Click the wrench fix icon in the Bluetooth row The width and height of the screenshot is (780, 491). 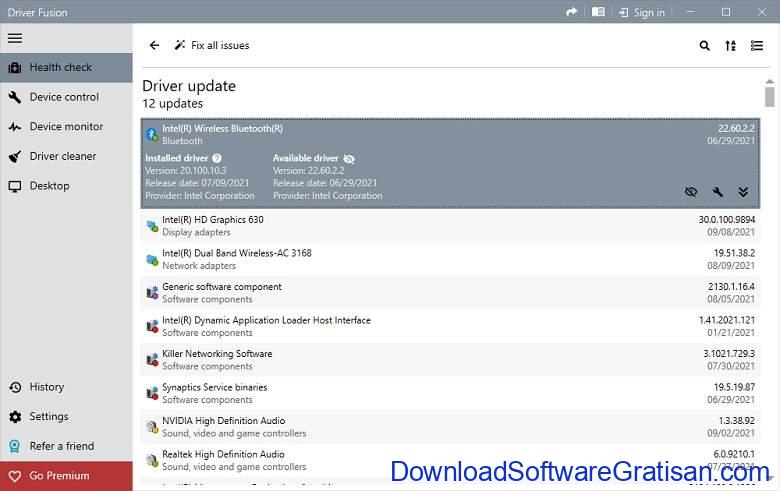tap(717, 192)
